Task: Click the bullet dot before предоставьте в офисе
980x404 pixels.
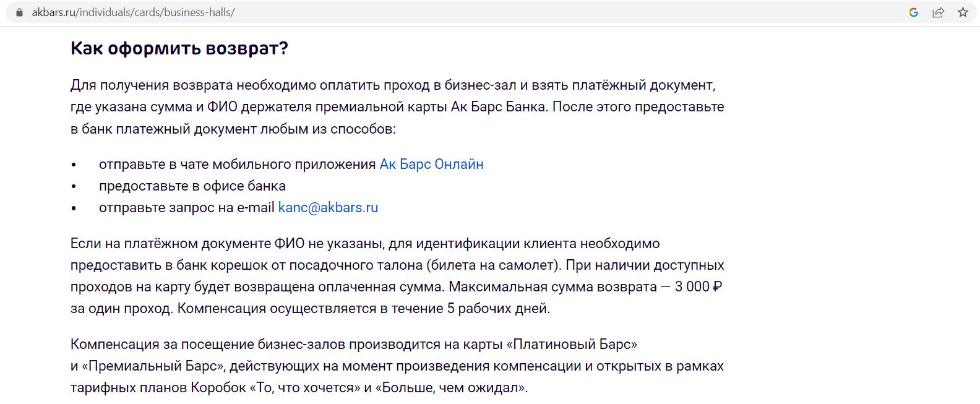Action: [74, 186]
